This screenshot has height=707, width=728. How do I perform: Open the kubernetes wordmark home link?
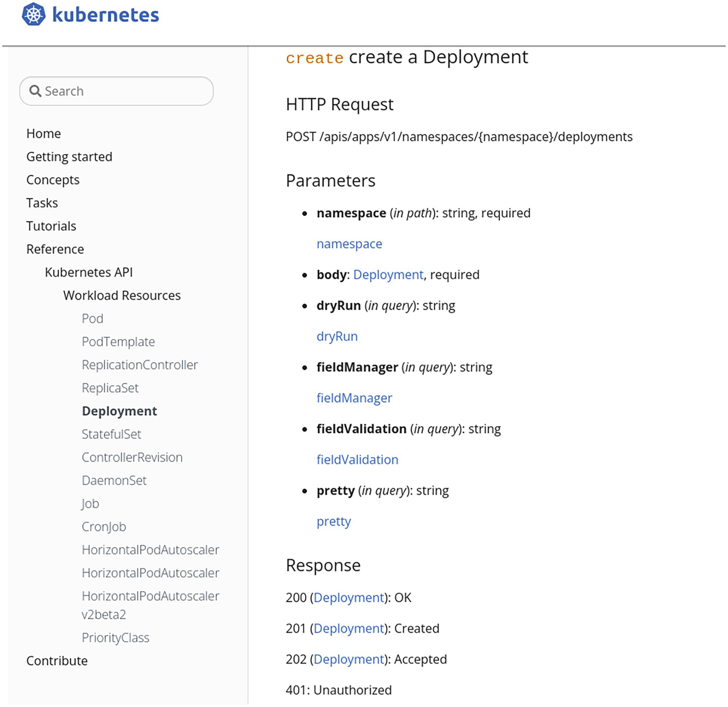(x=105, y=15)
